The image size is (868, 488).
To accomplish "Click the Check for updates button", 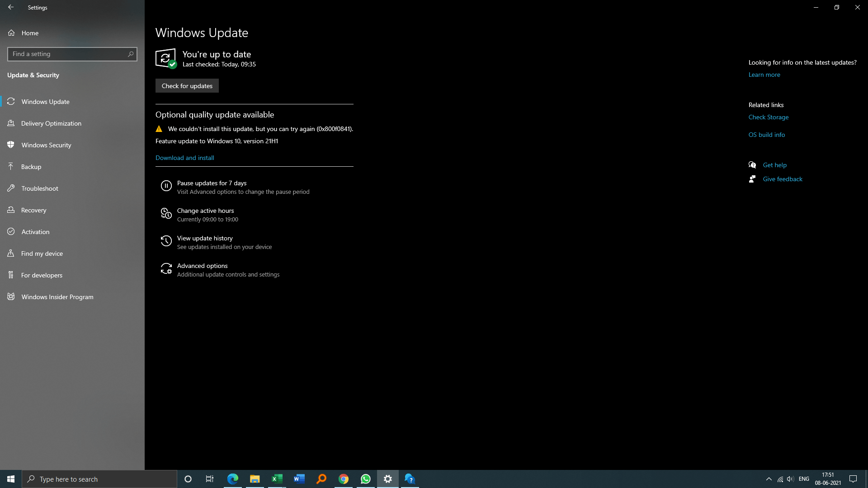I will [187, 86].
